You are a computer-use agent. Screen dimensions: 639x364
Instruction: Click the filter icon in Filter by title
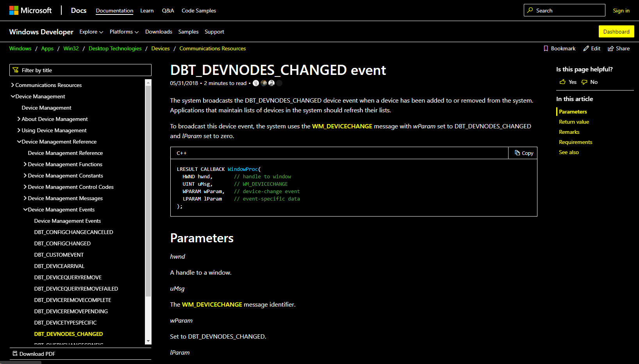[16, 70]
